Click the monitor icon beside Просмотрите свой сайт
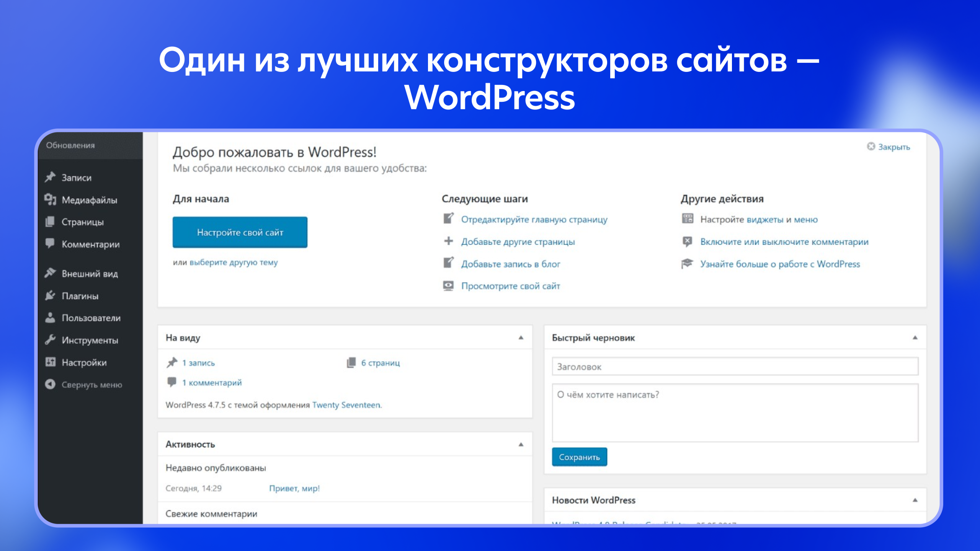Image resolution: width=980 pixels, height=551 pixels. tap(449, 285)
